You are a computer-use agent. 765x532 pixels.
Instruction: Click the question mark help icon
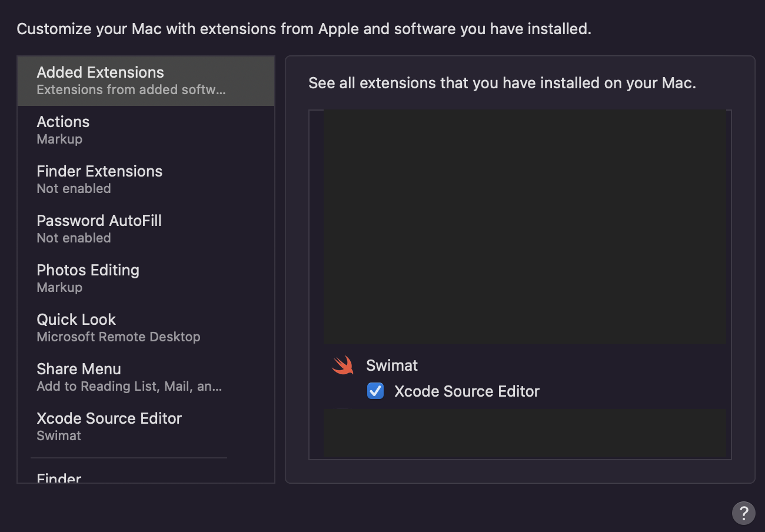coord(743,513)
